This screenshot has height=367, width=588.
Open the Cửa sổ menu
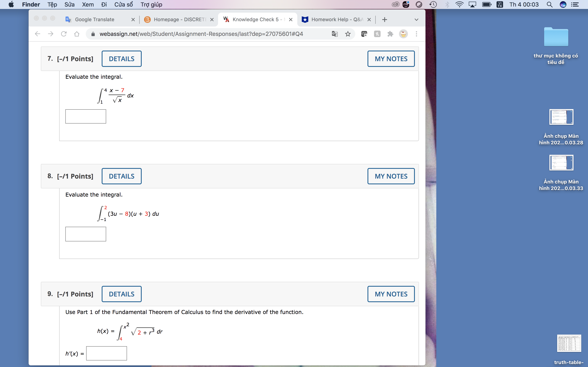point(124,4)
